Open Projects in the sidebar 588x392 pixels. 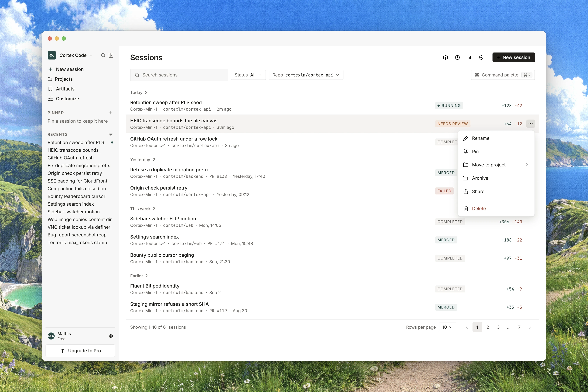click(x=80, y=79)
